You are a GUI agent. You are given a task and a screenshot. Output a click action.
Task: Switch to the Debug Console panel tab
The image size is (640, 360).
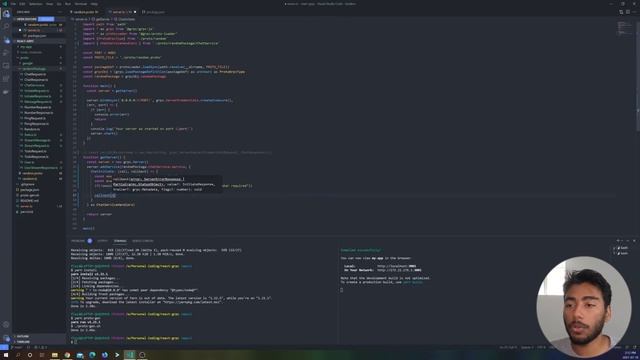click(142, 241)
